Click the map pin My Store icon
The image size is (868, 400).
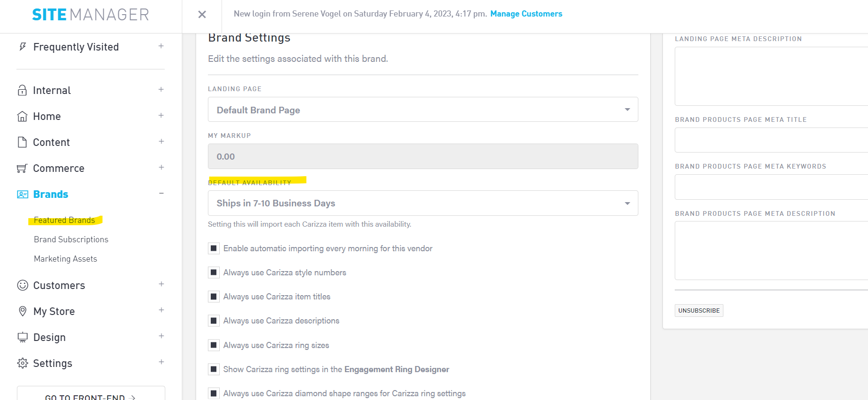pyautogui.click(x=22, y=311)
